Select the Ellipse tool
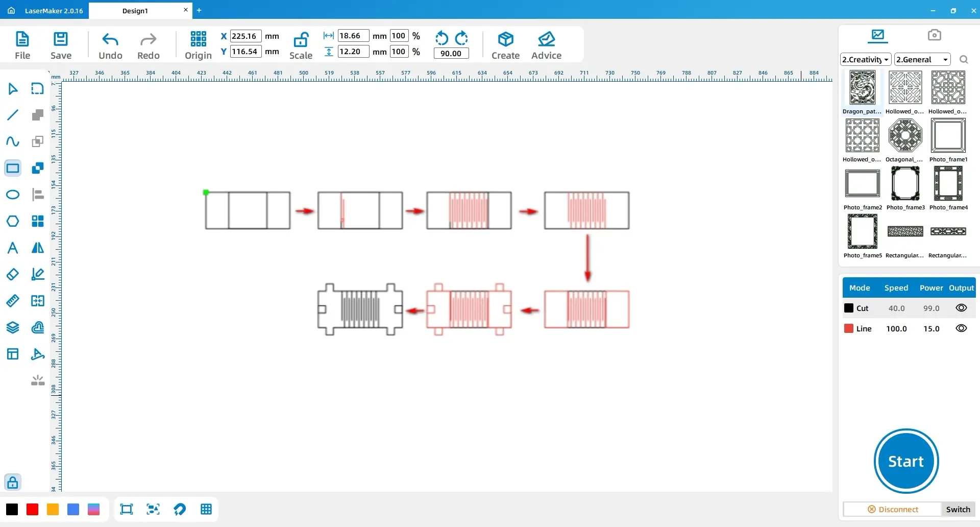 tap(13, 195)
